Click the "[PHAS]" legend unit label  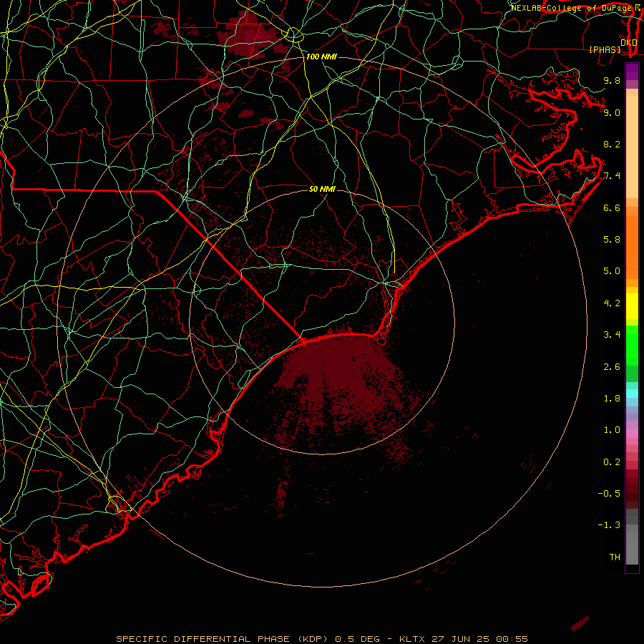605,50
